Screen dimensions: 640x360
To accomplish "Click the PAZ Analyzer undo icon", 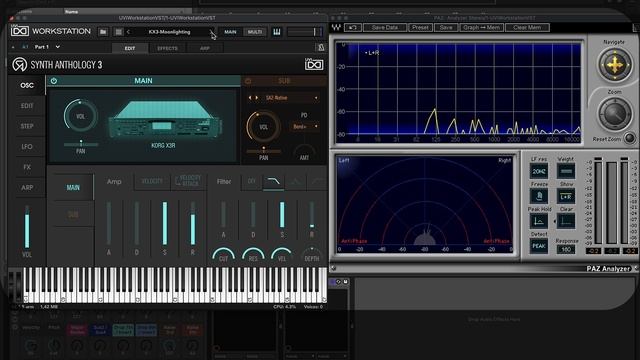I will click(x=353, y=27).
